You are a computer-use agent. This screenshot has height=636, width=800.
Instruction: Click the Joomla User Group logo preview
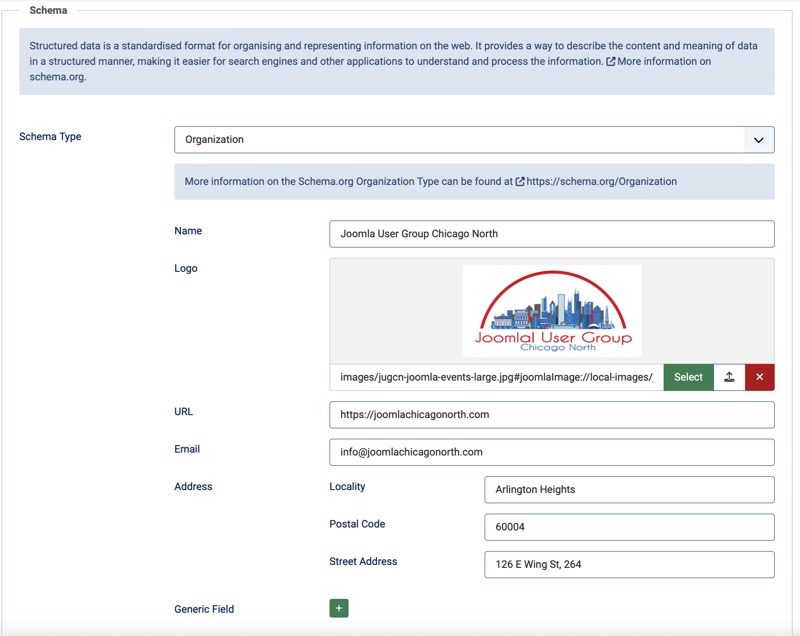point(552,311)
